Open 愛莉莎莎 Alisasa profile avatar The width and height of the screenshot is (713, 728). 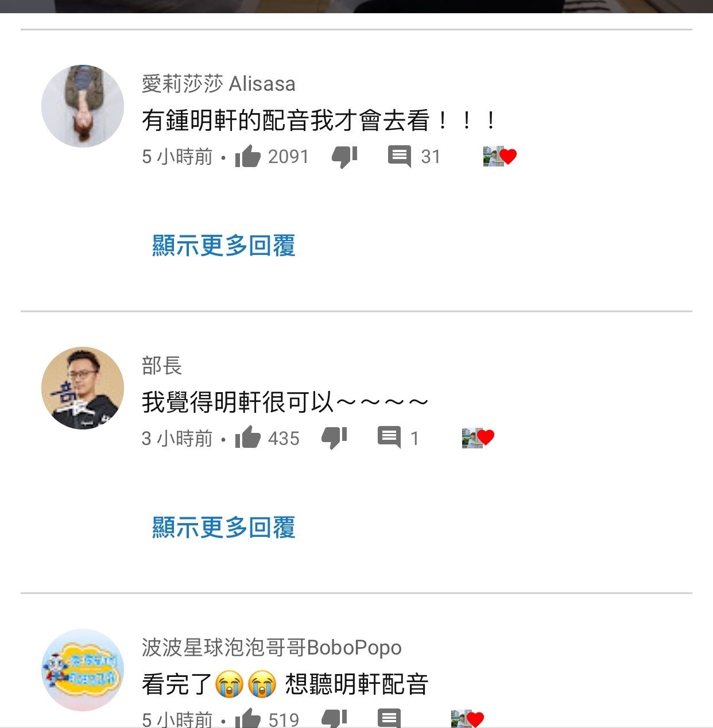coord(83,106)
